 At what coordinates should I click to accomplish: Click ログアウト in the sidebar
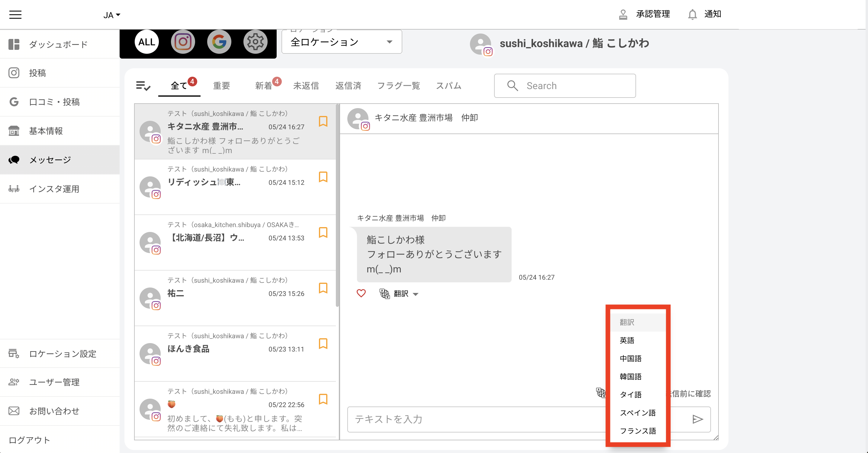point(29,440)
